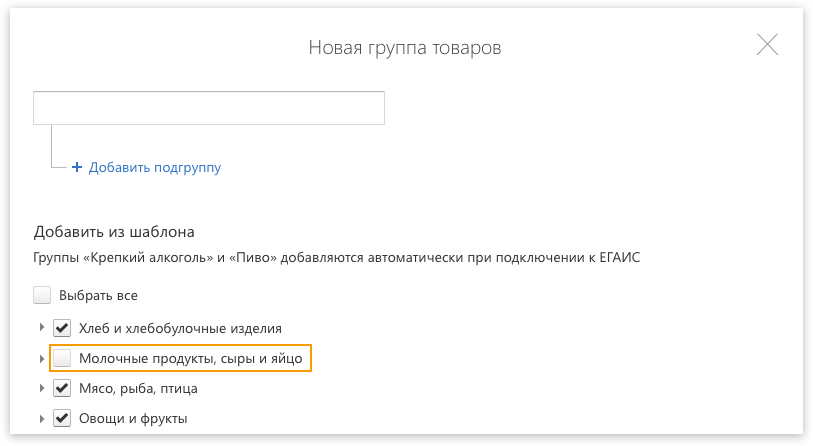This screenshot has width=813, height=446.
Task: Click the Добавить подгруппу link text
Action: point(155,168)
